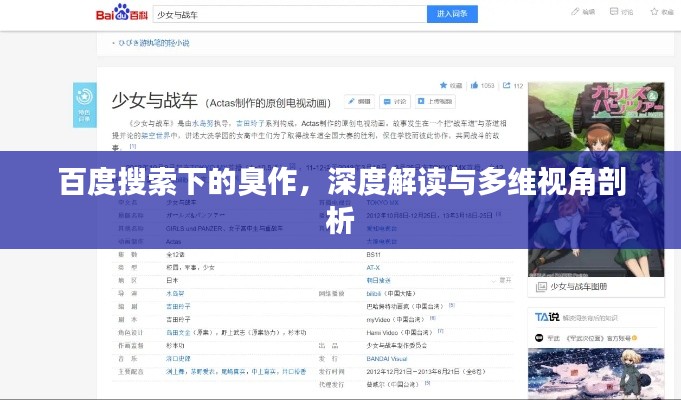Click the 编辑 button beside the article title
Screen dimensions: 681x400
[x=360, y=101]
